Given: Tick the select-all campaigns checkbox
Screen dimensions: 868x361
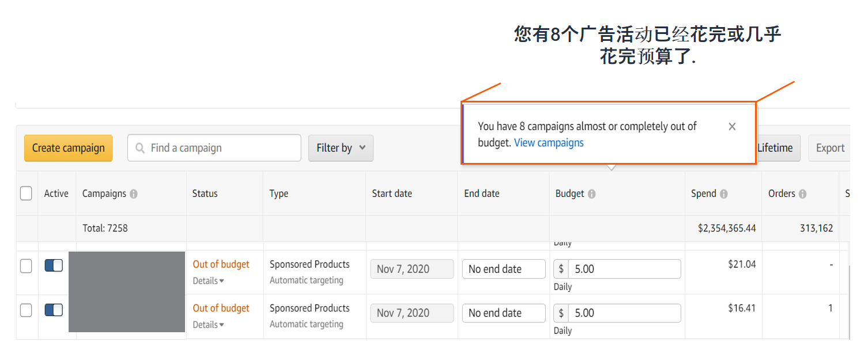Looking at the screenshot, I should [x=26, y=193].
